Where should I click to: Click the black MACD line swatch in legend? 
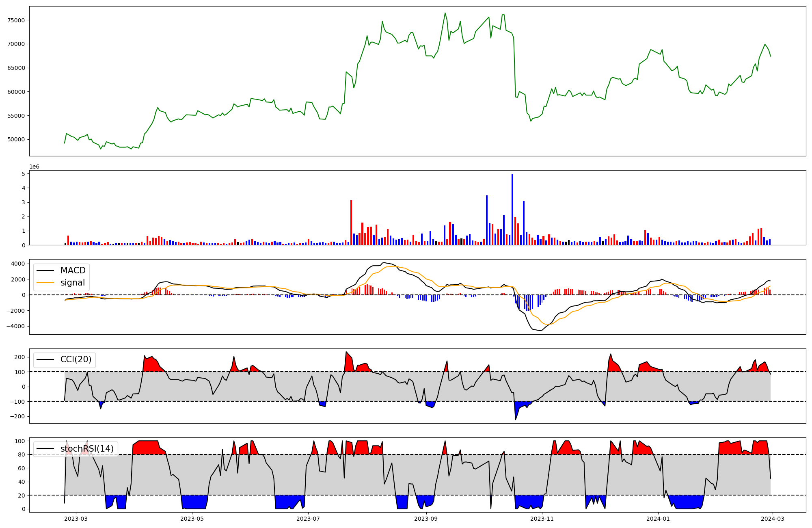point(45,270)
